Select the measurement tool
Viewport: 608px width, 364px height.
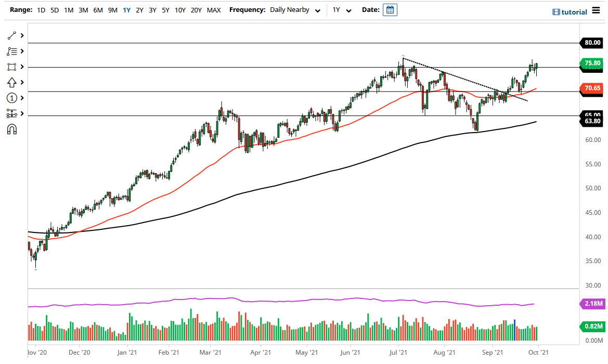(11, 113)
